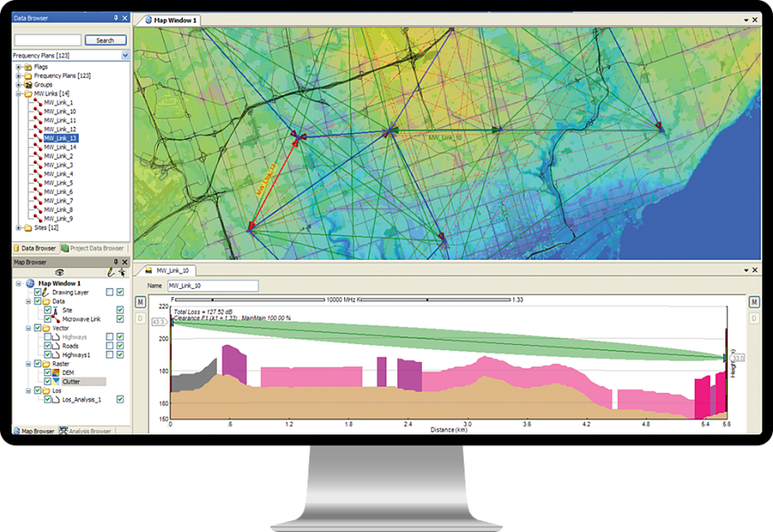This screenshot has height=532, width=773.
Task: Click the pencil edit icon in Map Browser header
Action: pos(111,273)
